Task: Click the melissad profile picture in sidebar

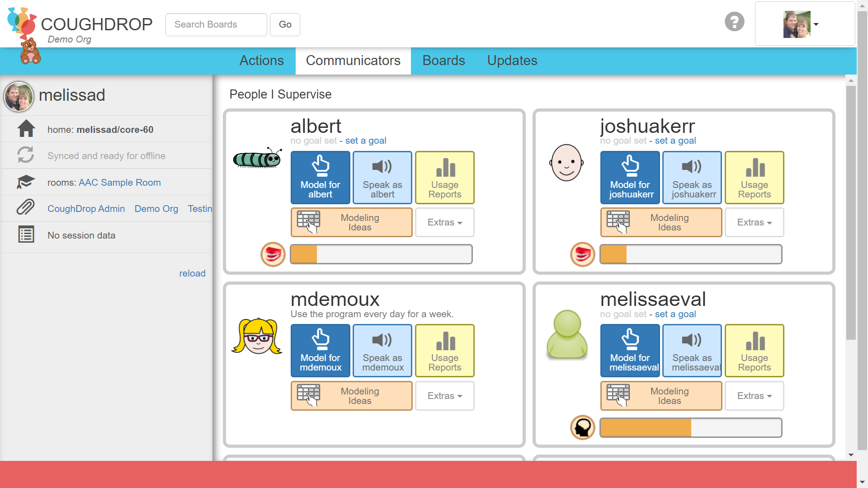Action: point(19,96)
